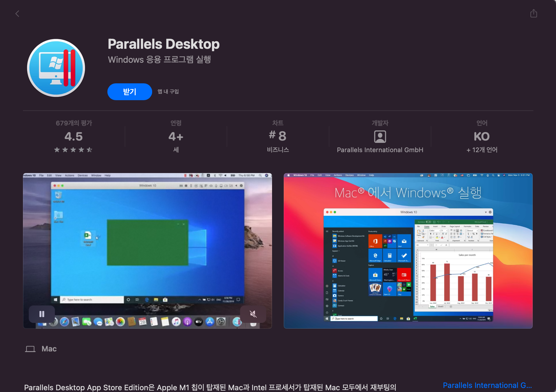Click the Apple TV icon in the video's dock
Viewport: 556px width, 392px height.
tap(199, 321)
